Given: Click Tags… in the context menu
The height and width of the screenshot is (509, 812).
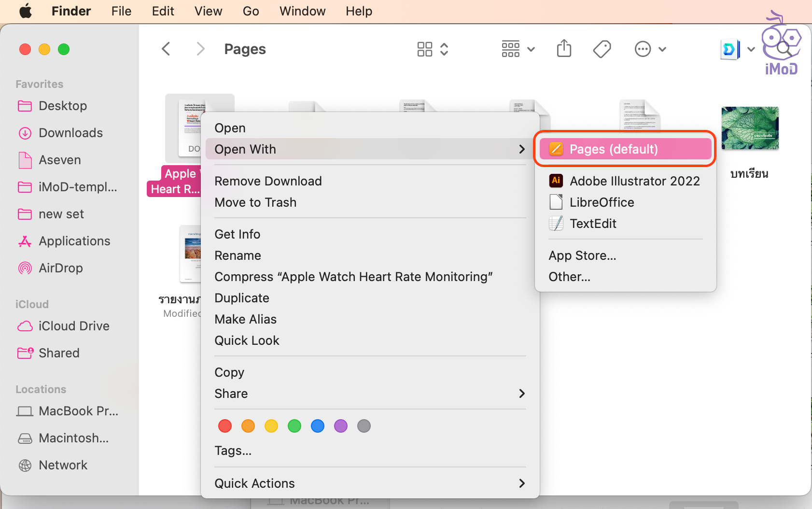Looking at the screenshot, I should [233, 451].
